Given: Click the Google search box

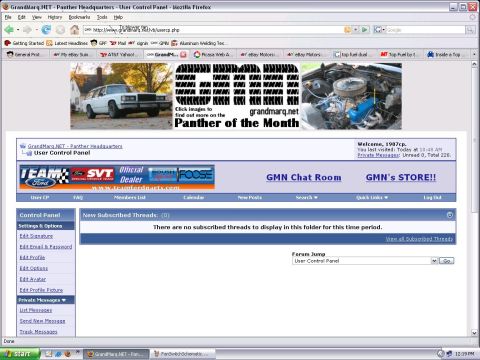Looking at the screenshot, I should pyautogui.click(x=425, y=30).
